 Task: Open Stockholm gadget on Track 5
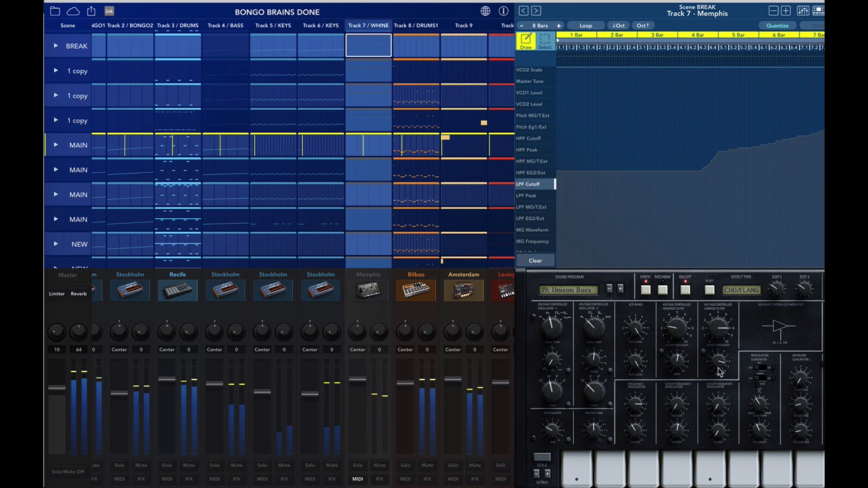(273, 290)
